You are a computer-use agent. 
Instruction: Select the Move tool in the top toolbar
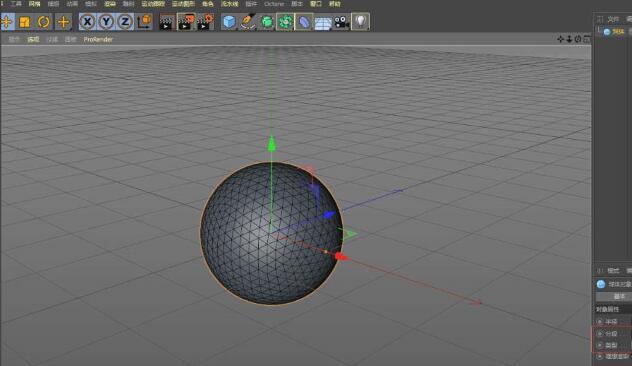(7, 22)
